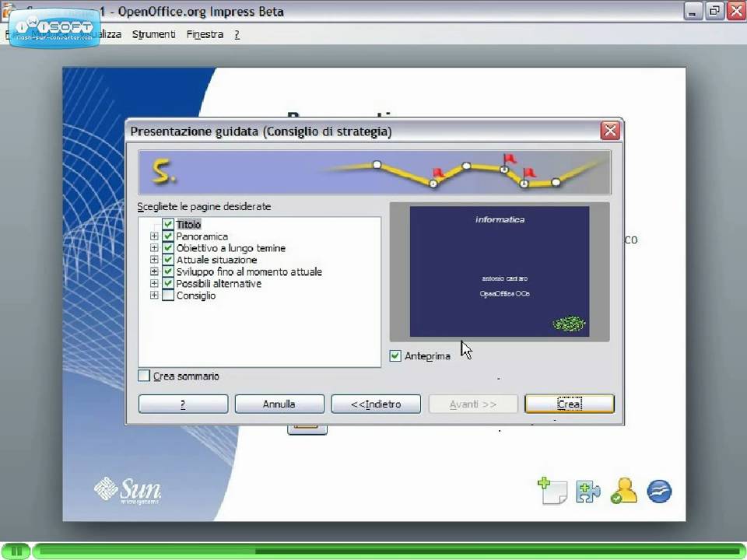Select Sviluppo fino al momento attuale text
The image size is (747, 560).
(249, 271)
